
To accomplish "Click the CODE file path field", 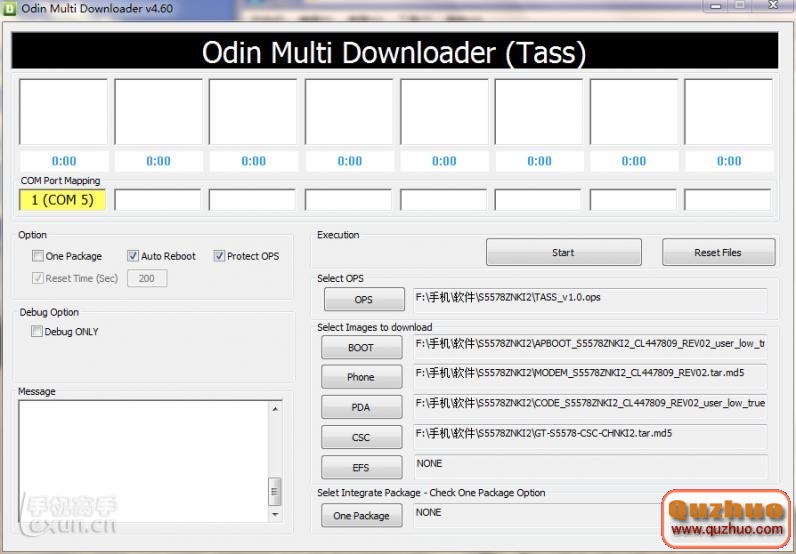I will (x=590, y=407).
